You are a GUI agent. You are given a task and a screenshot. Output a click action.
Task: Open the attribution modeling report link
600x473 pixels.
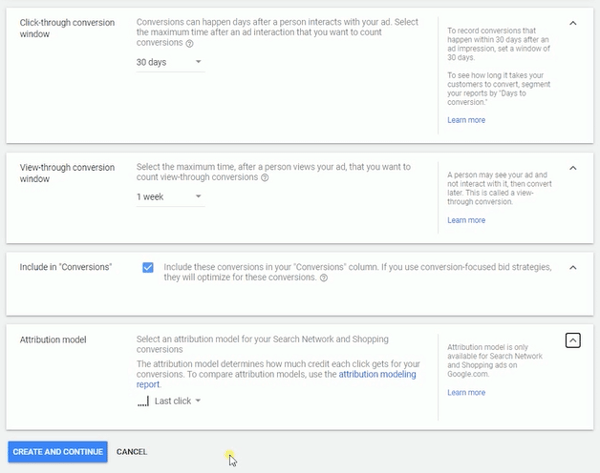click(276, 379)
